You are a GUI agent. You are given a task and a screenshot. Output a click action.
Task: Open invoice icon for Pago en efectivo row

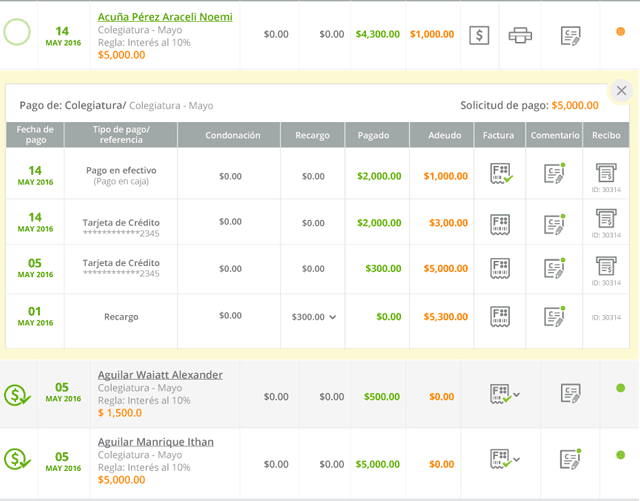coord(501,174)
